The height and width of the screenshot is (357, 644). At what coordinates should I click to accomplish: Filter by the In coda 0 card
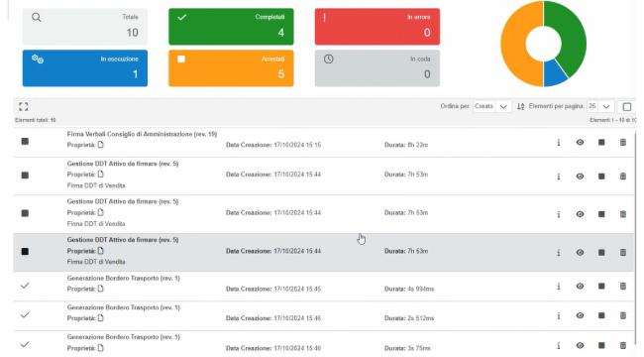click(377, 68)
